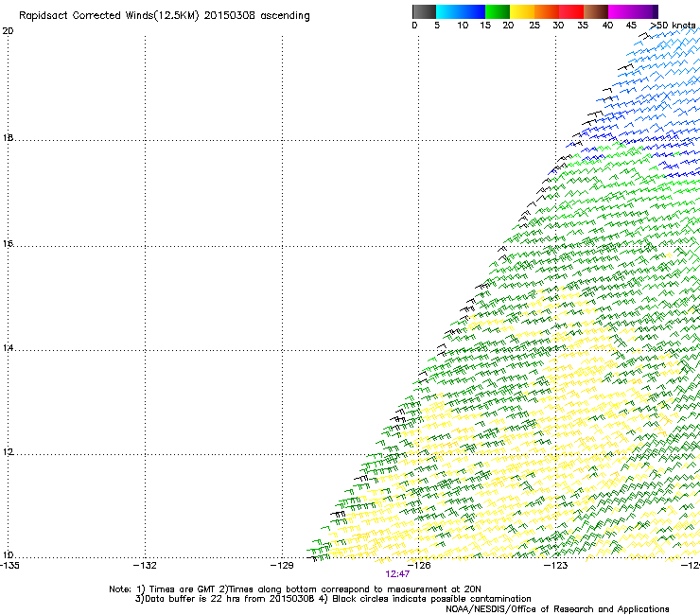This screenshot has width=700, height=615.
Task: Click the red 30-35 knots legend segment
Action: pyautogui.click(x=571, y=11)
